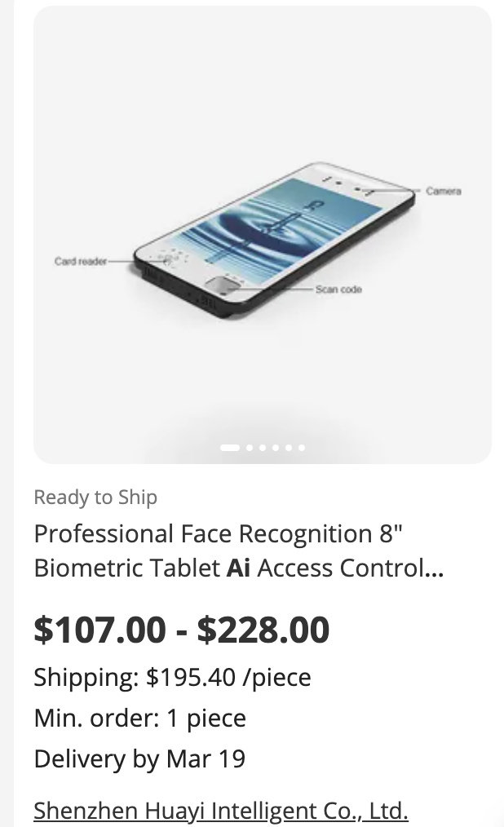Click the Ready to Ship label
Image resolution: width=504 pixels, height=827 pixels.
click(95, 497)
